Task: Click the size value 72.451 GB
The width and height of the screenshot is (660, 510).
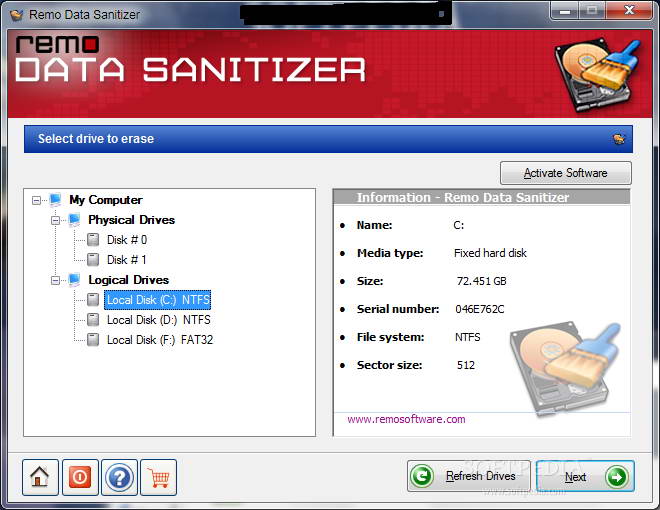Action: pyautogui.click(x=482, y=281)
